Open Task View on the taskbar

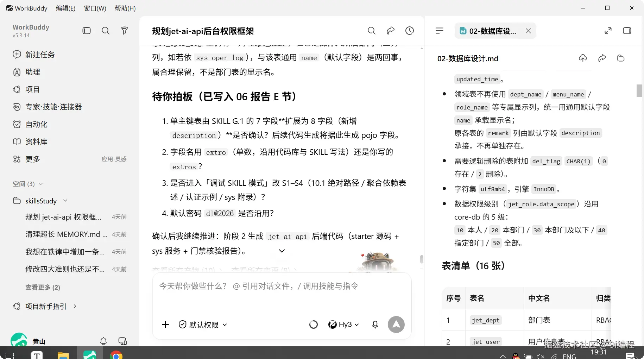(10, 355)
